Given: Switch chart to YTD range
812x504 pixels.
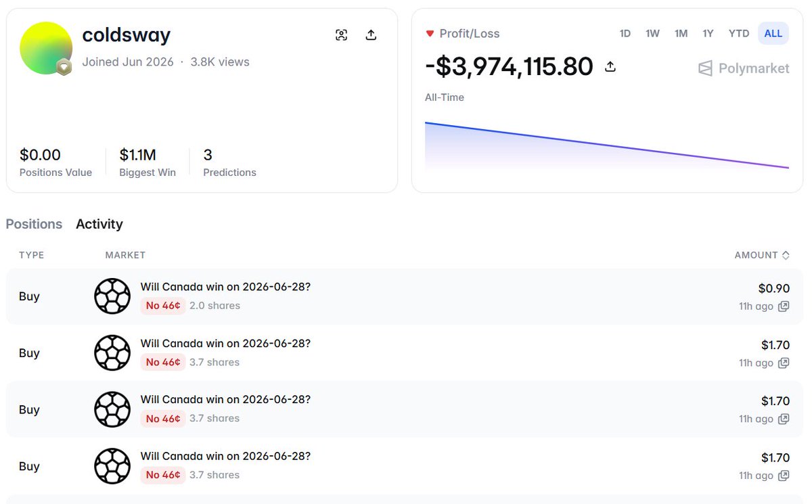Looking at the screenshot, I should (739, 33).
